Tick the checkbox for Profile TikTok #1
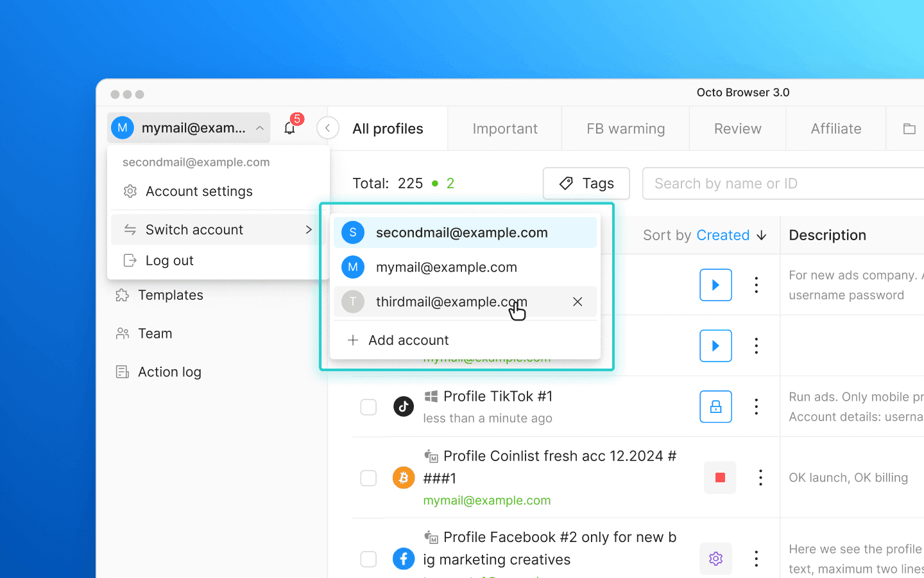Viewport: 924px width, 578px height. tap(368, 407)
